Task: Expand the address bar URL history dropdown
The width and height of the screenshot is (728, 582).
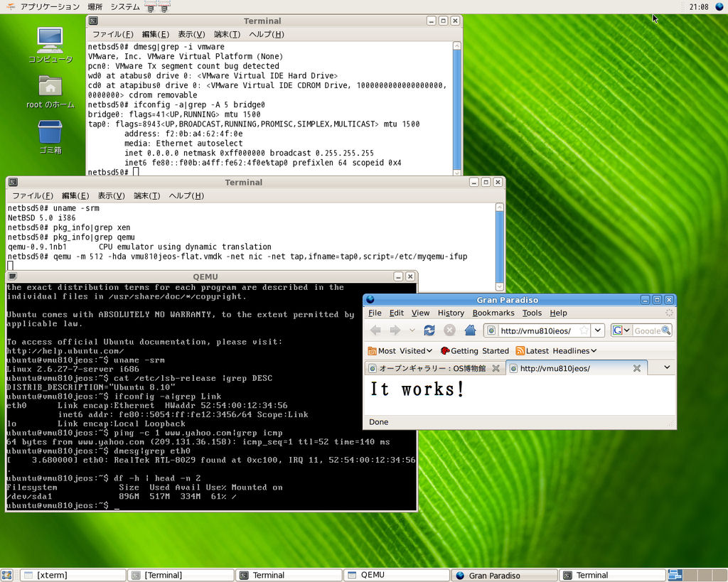Action: [598, 330]
